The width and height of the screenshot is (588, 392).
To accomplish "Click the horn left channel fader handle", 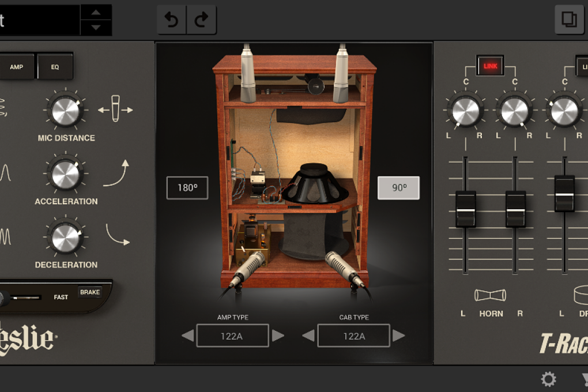I will (466, 209).
